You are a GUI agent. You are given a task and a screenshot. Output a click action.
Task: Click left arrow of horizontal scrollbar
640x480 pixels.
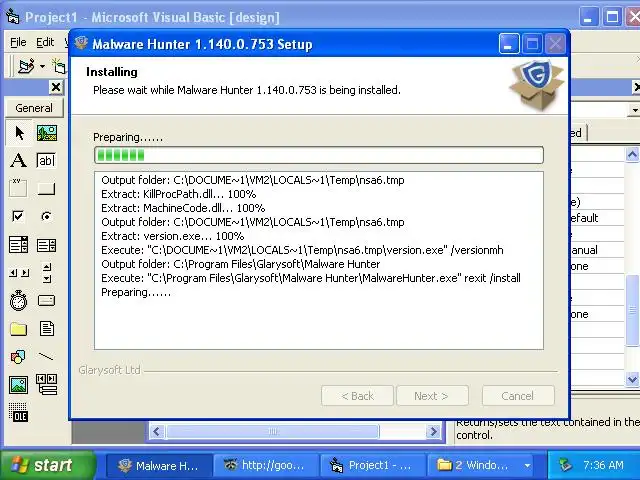pos(158,431)
